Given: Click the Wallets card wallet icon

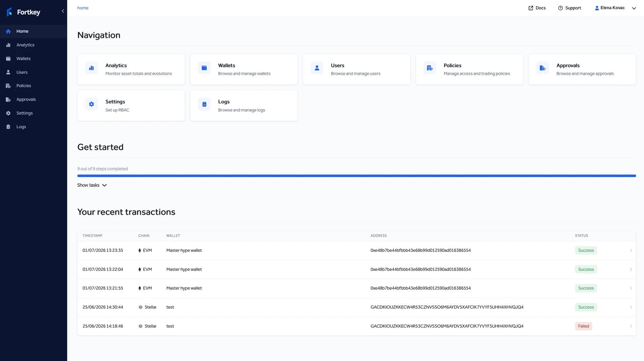Looking at the screenshot, I should 204,68.
